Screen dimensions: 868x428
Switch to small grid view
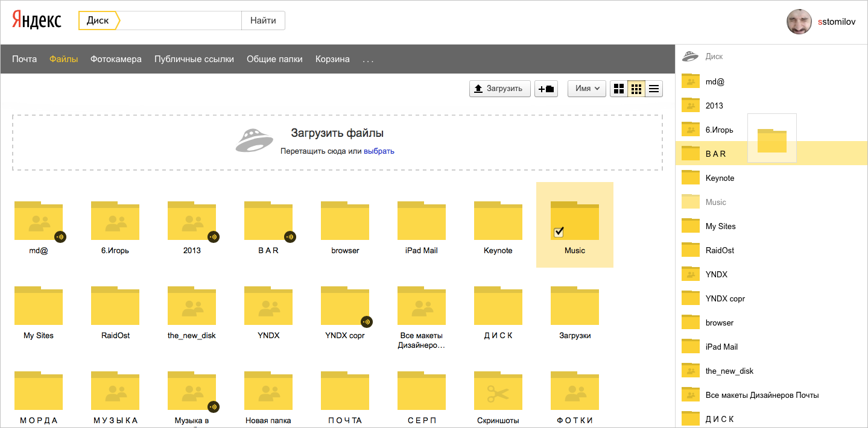(636, 89)
